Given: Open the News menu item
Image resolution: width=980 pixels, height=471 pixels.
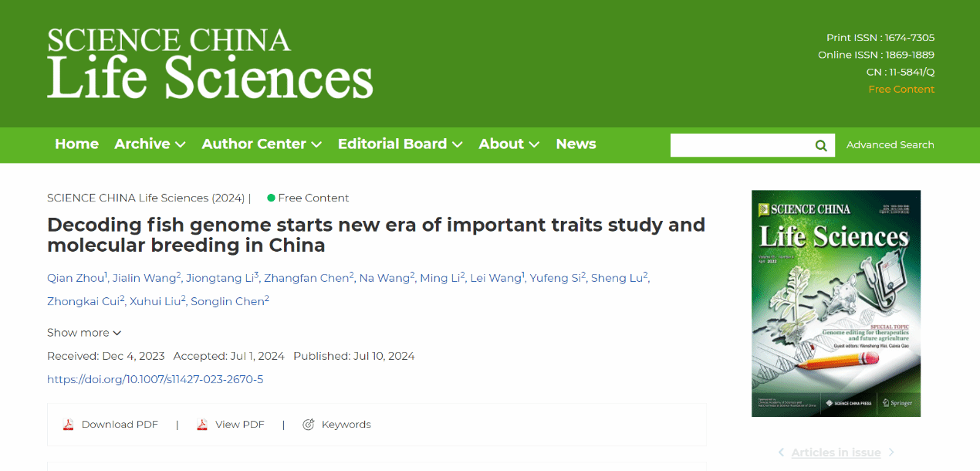Looking at the screenshot, I should 576,144.
